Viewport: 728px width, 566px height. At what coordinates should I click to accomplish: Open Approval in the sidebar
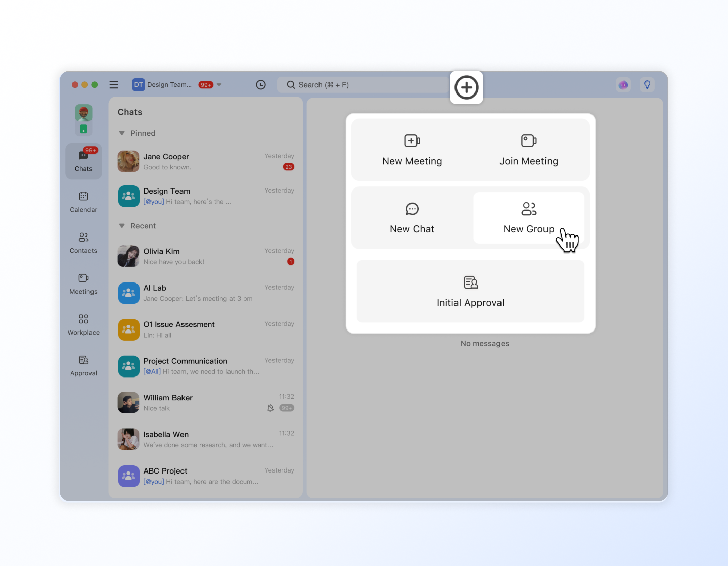(x=83, y=365)
